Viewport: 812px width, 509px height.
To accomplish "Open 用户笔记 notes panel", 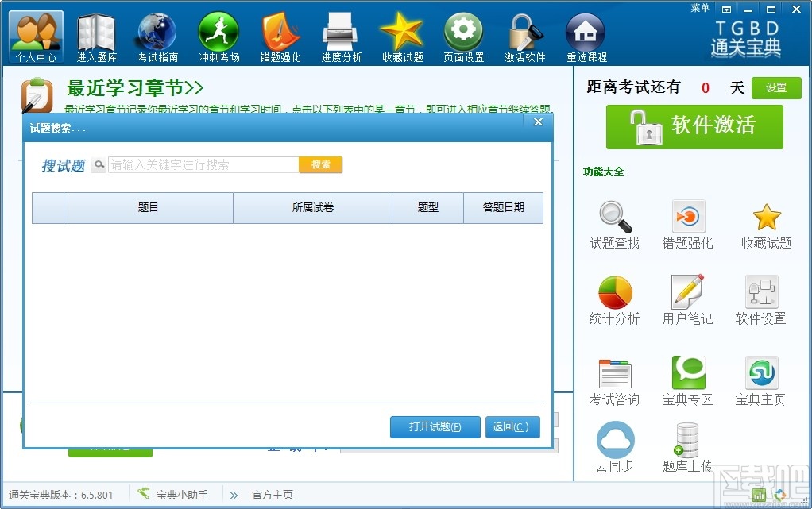I will coord(687,299).
